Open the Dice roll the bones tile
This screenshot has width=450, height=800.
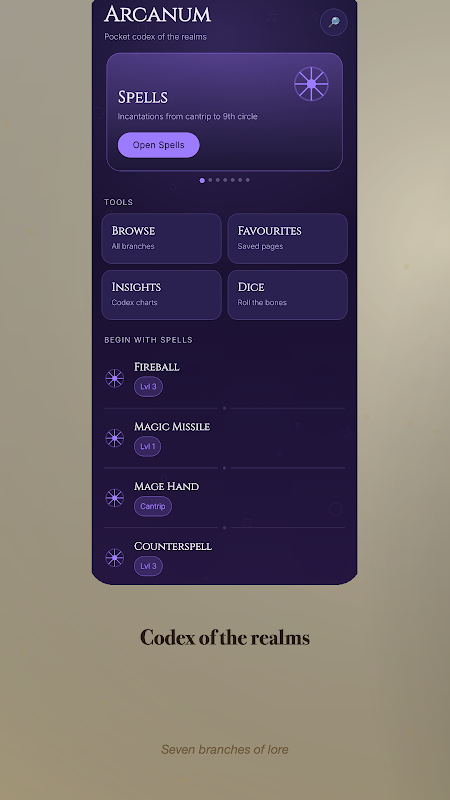(288, 295)
